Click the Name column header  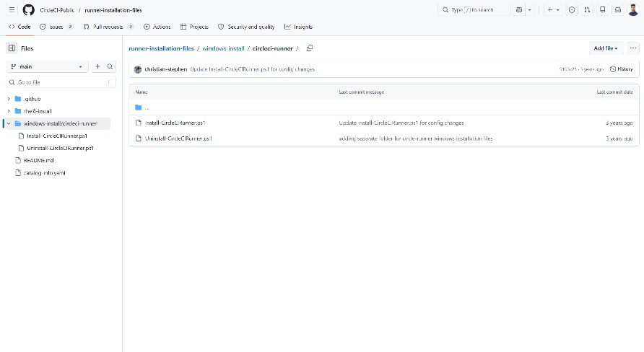pyautogui.click(x=142, y=92)
